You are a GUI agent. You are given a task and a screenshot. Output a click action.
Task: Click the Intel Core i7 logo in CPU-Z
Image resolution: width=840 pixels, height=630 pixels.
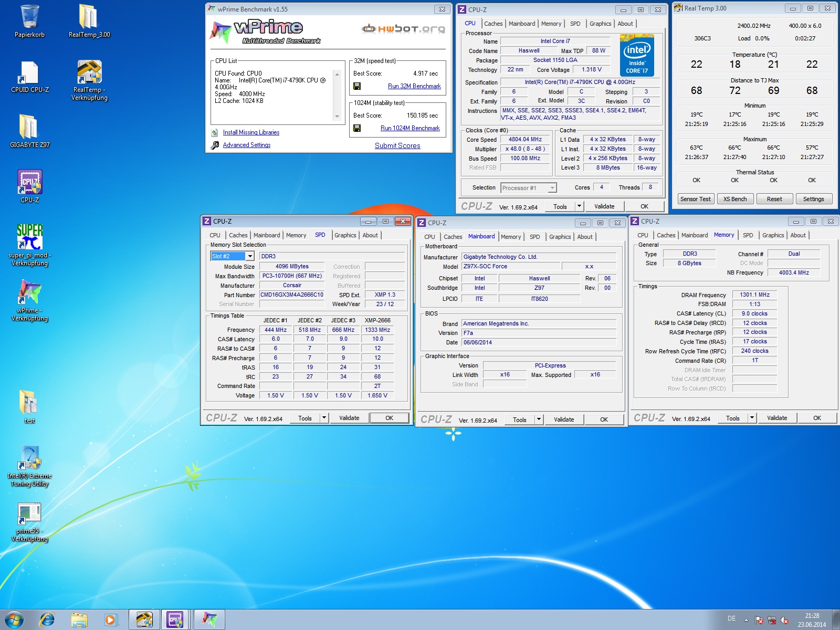pyautogui.click(x=637, y=55)
